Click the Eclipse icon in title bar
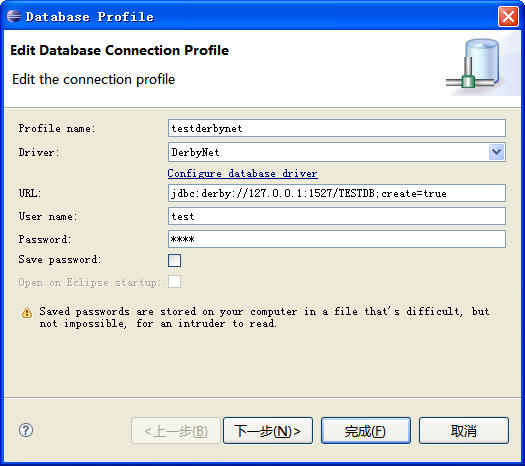 [x=14, y=16]
